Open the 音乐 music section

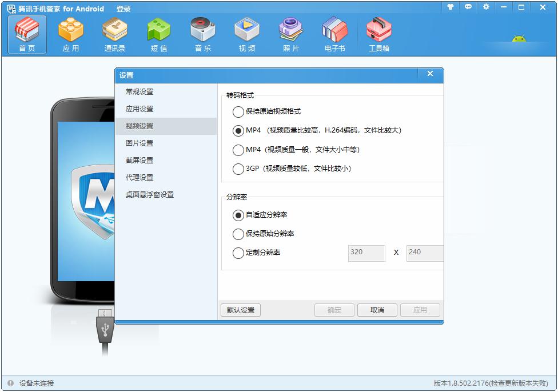click(203, 35)
